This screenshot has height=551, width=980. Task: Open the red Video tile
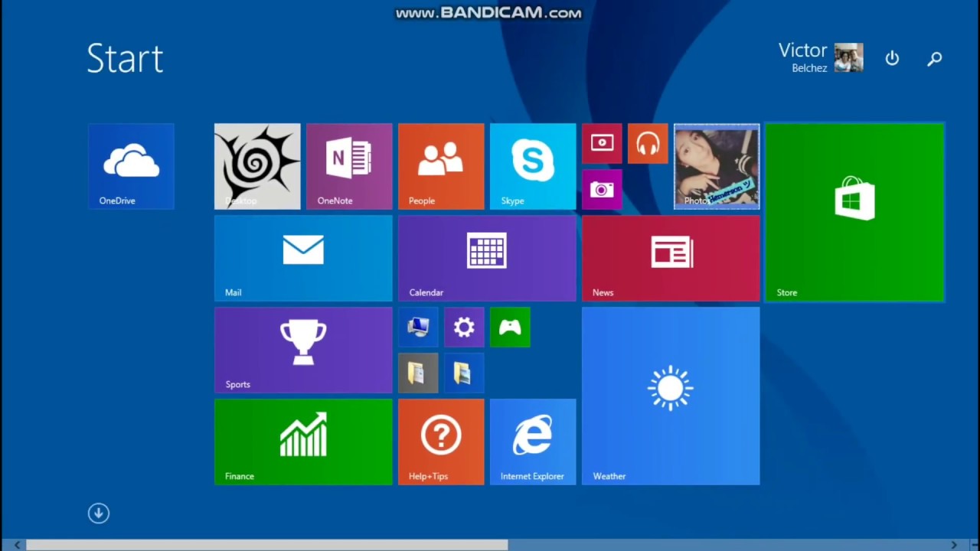coord(602,143)
